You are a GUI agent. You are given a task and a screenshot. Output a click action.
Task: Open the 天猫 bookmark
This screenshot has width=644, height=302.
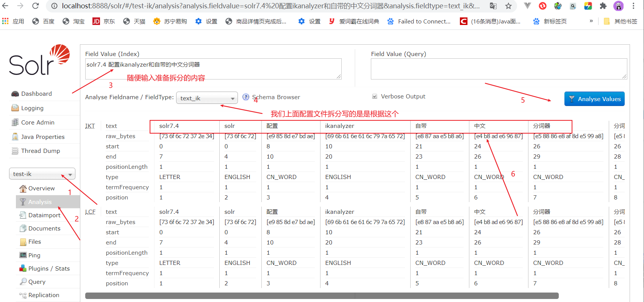[x=134, y=21]
